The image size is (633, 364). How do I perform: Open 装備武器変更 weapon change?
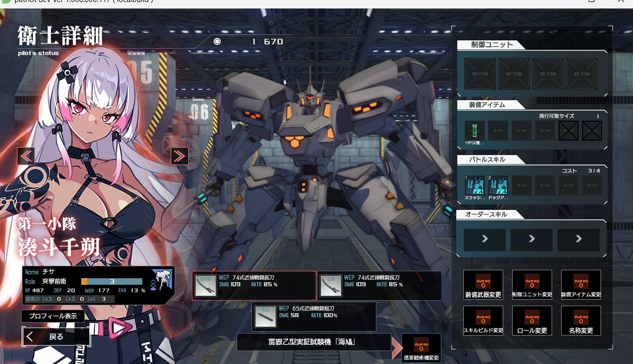pyautogui.click(x=483, y=285)
